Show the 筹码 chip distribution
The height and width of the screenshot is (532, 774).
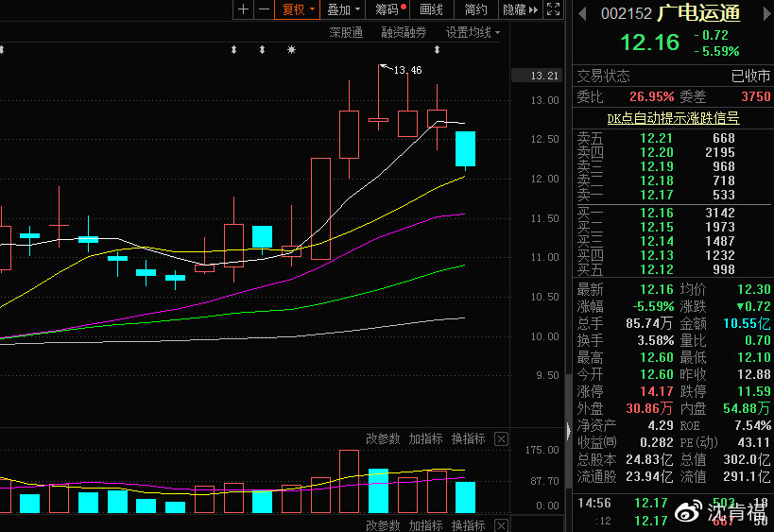(389, 9)
